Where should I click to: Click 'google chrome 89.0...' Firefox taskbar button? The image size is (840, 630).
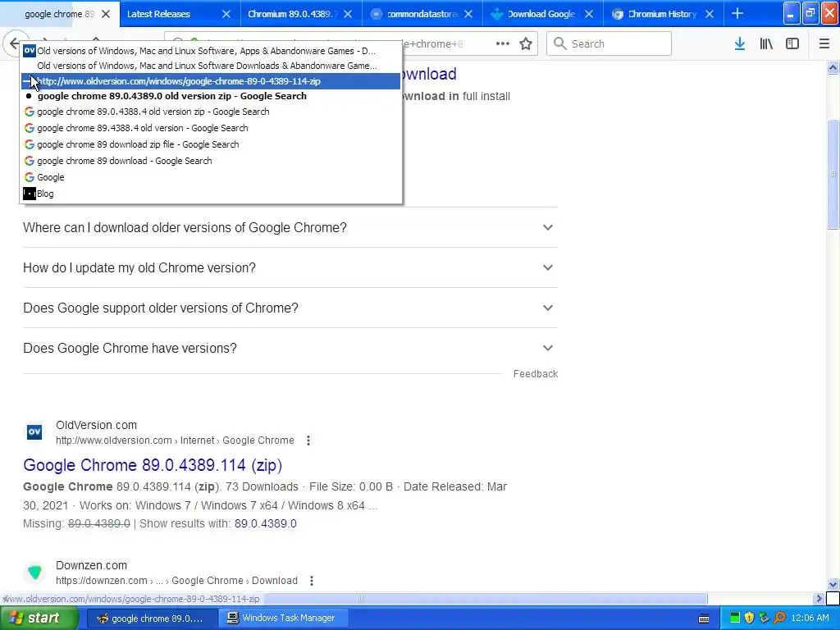(153, 619)
